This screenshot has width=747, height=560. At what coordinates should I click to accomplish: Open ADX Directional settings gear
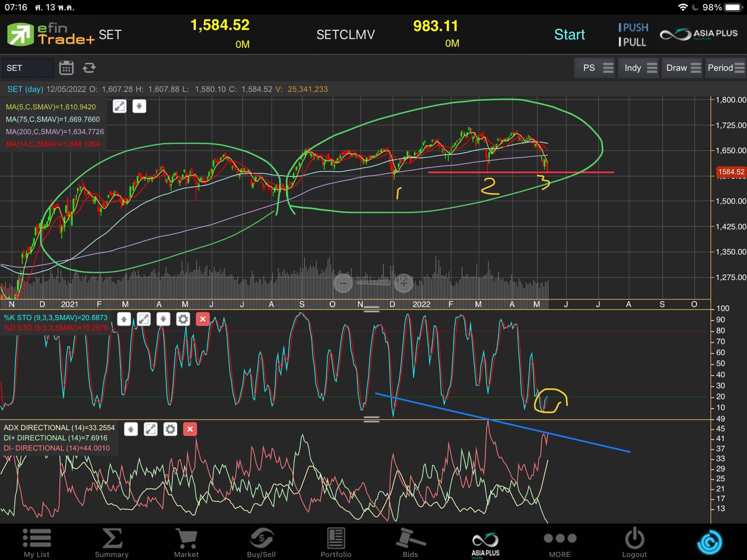coord(170,429)
